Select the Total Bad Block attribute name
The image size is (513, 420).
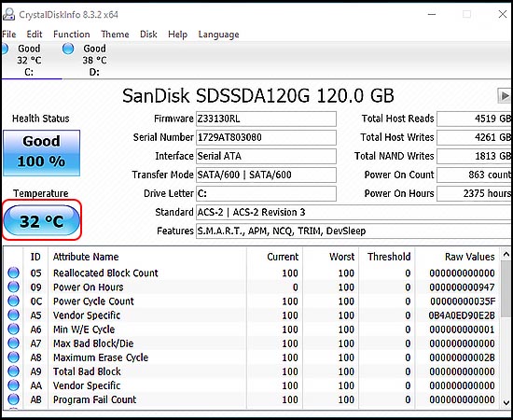tap(87, 371)
